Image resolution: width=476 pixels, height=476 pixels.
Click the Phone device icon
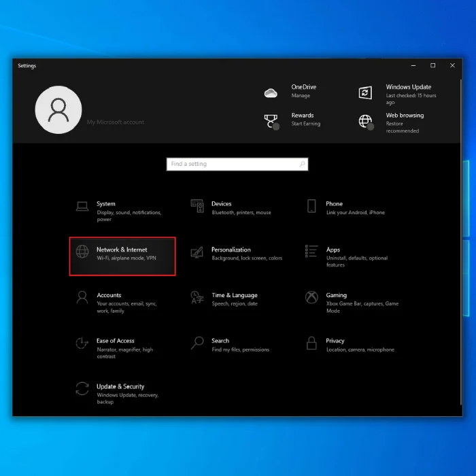click(x=311, y=206)
